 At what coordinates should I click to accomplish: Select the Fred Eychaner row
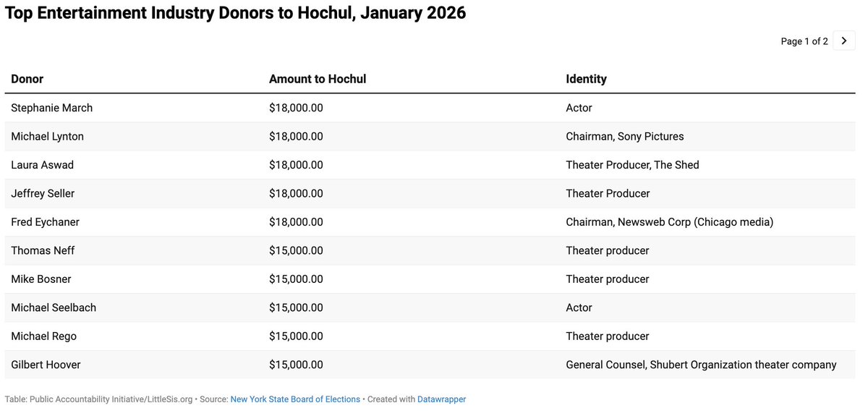coord(430,222)
